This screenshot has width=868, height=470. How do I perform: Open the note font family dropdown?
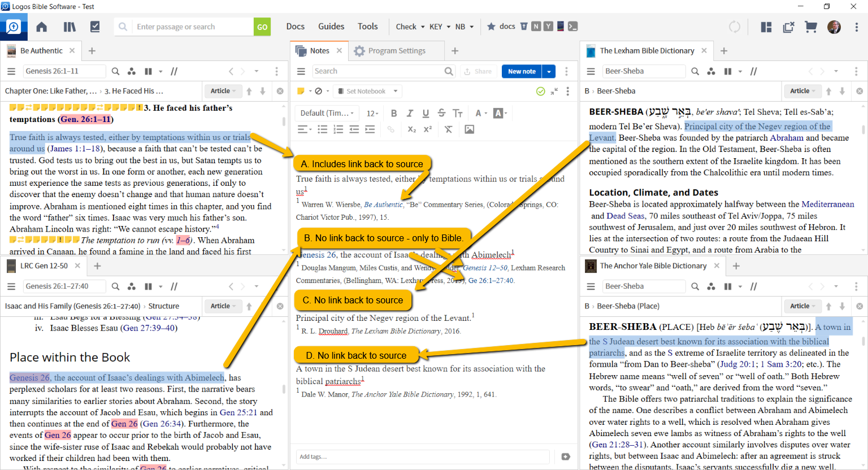click(327, 113)
